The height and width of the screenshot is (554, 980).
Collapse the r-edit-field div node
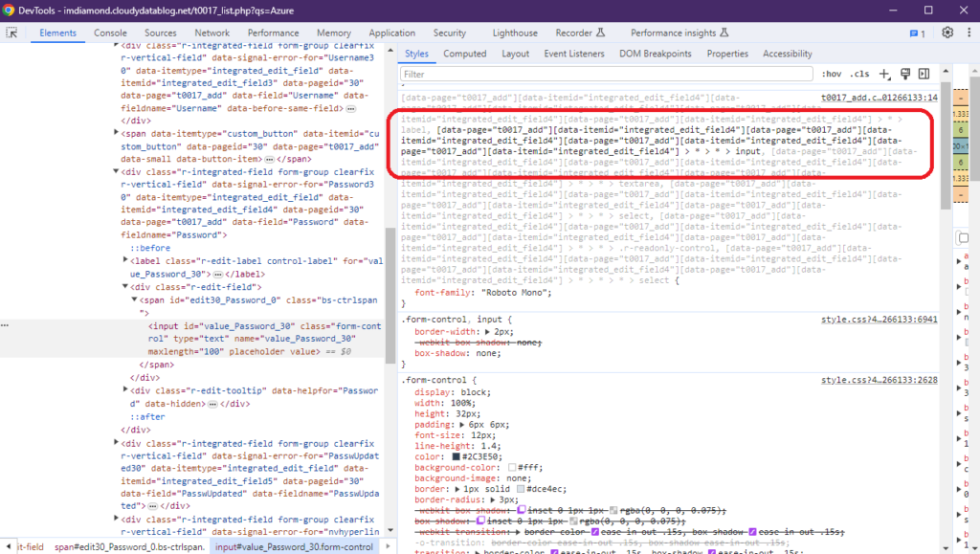(x=125, y=287)
